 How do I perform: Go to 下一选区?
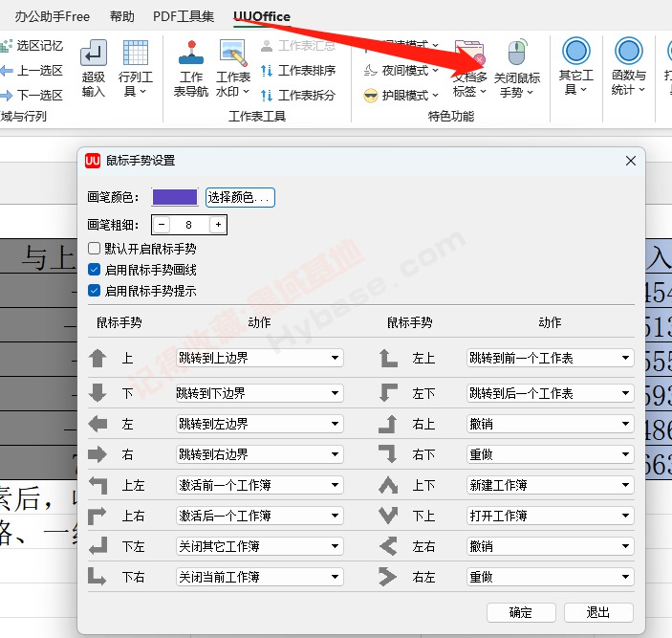[32, 95]
